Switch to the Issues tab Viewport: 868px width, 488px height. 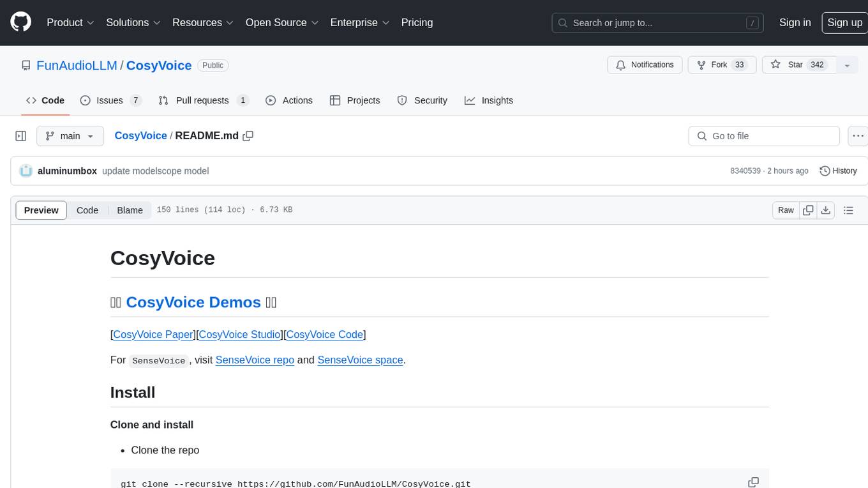click(x=110, y=100)
